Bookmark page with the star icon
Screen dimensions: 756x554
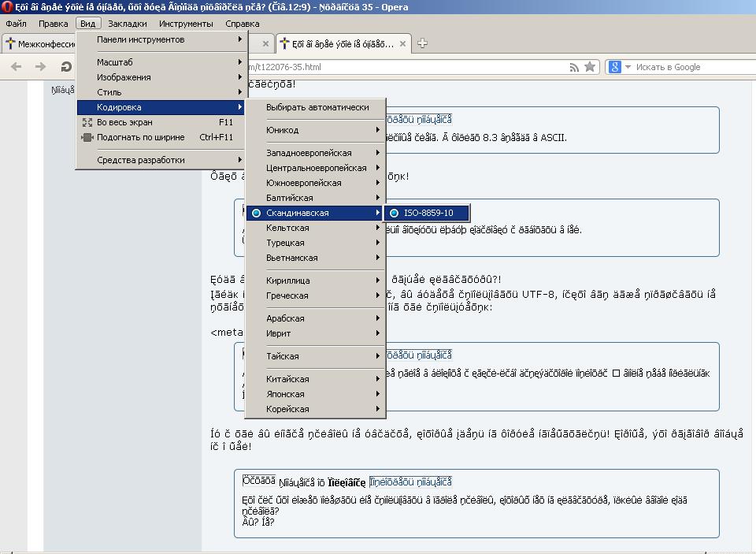(x=590, y=67)
